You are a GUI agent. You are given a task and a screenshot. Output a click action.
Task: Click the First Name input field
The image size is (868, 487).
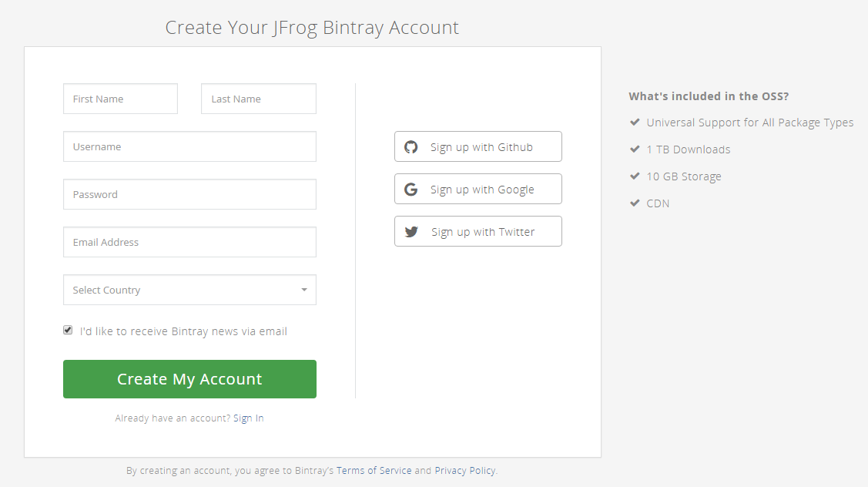120,99
